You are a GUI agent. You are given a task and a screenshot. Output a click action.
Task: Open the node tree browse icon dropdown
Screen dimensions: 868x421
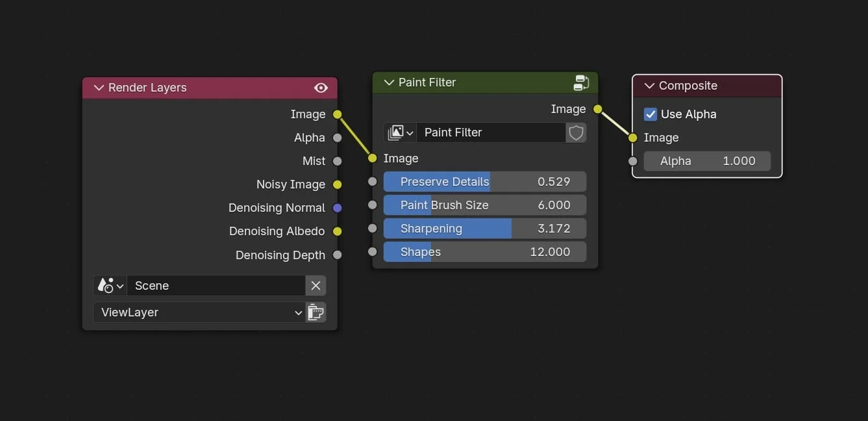(x=400, y=133)
